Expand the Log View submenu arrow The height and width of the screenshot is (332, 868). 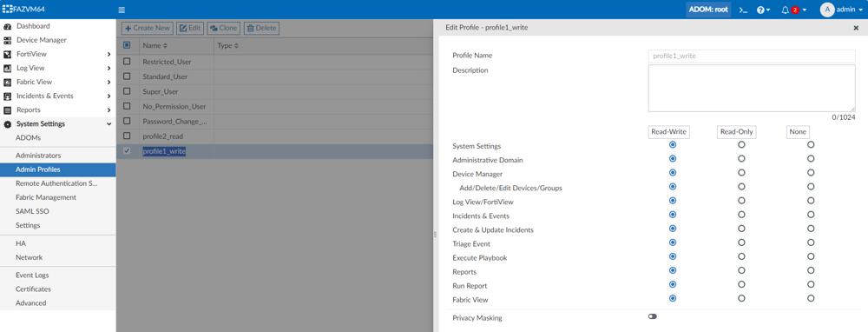coord(108,68)
